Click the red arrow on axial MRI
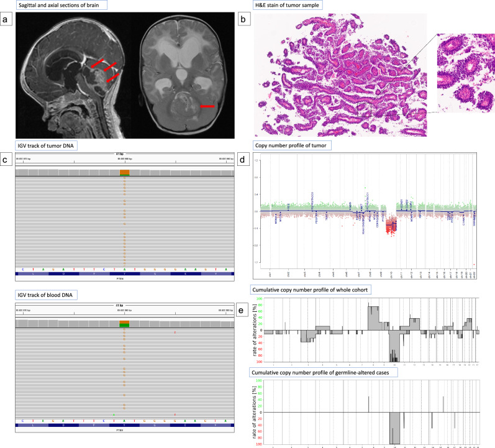Image resolution: width=495 pixels, height=448 pixels. [207, 106]
